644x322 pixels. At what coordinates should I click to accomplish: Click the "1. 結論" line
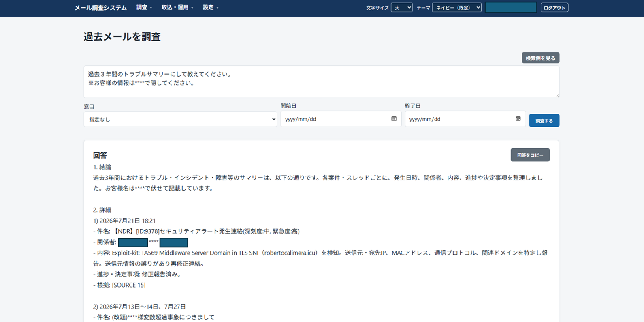click(x=102, y=167)
